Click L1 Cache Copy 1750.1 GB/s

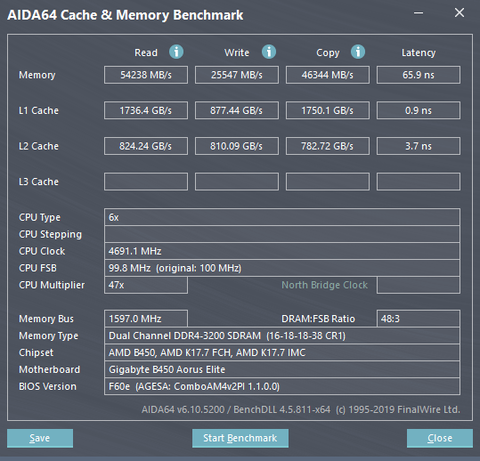point(328,110)
